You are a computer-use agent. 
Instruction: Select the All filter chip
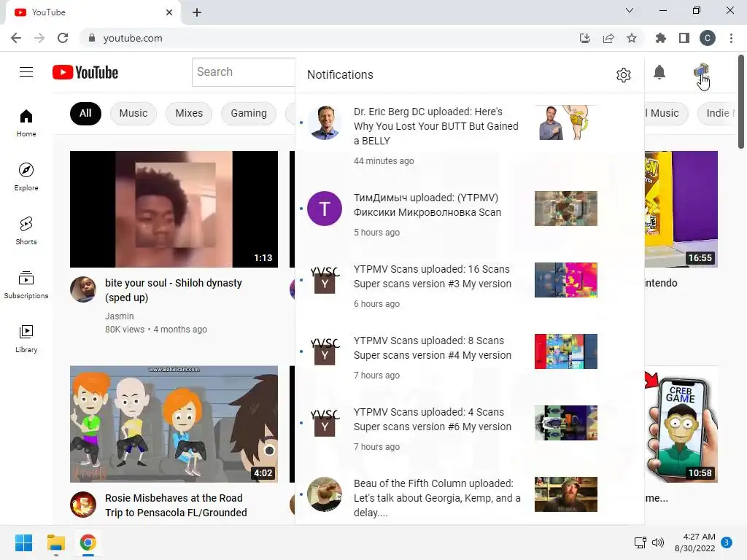(x=85, y=113)
